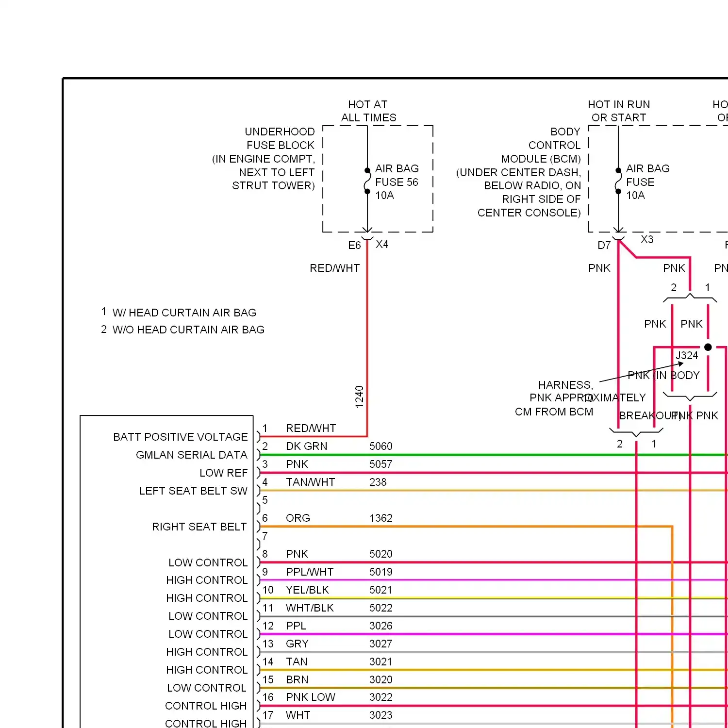The height and width of the screenshot is (728, 728).
Task: Click the 'HOT IN RUN OR START' label
Action: click(x=619, y=111)
